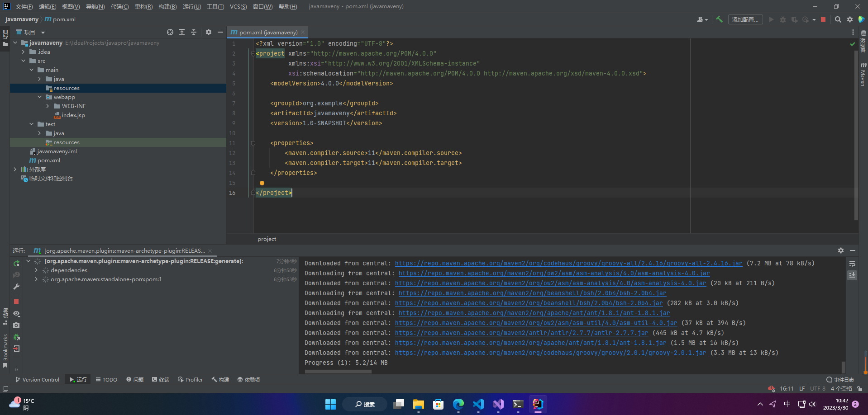Image resolution: width=868 pixels, height=415 pixels.
Task: Collapse the webapp folder node
Action: point(40,97)
